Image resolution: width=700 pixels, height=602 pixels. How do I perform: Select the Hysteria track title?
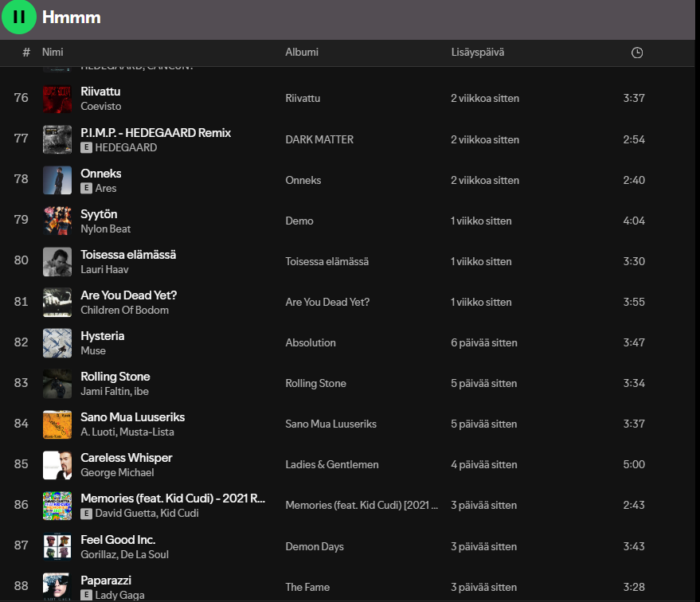[x=102, y=336]
